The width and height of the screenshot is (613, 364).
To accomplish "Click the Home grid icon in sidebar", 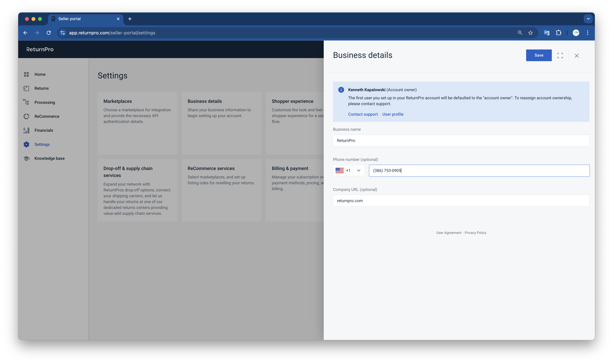I will (x=26, y=74).
